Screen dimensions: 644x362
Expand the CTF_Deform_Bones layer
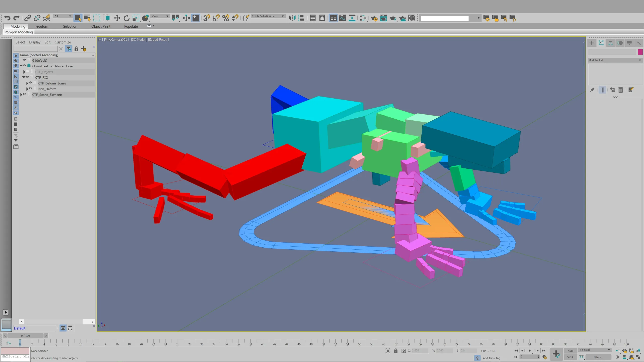(27, 83)
